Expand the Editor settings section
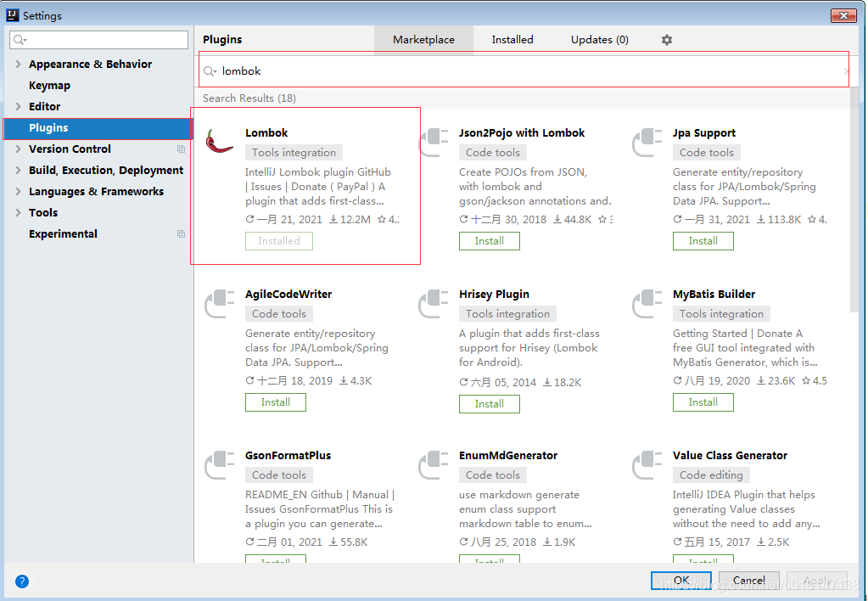 (19, 106)
